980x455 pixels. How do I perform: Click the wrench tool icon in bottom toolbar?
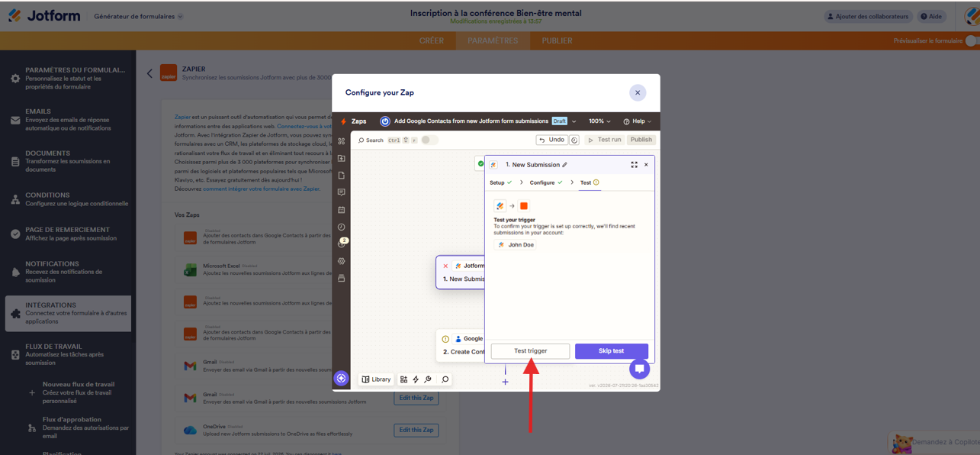click(428, 379)
